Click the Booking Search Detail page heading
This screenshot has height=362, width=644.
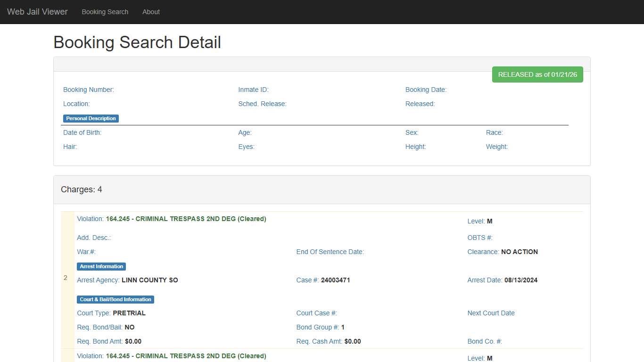[x=137, y=42]
